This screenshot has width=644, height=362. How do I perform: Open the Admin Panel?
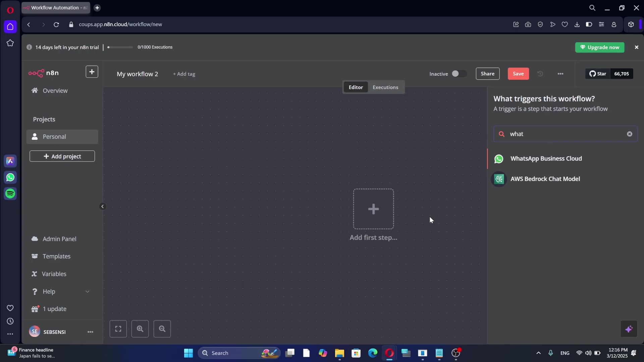tap(54, 239)
